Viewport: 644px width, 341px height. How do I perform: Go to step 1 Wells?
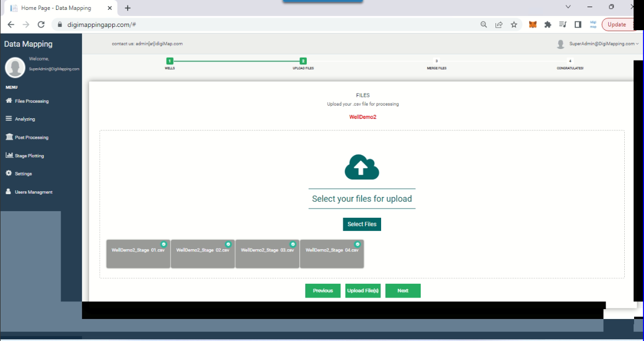(170, 61)
